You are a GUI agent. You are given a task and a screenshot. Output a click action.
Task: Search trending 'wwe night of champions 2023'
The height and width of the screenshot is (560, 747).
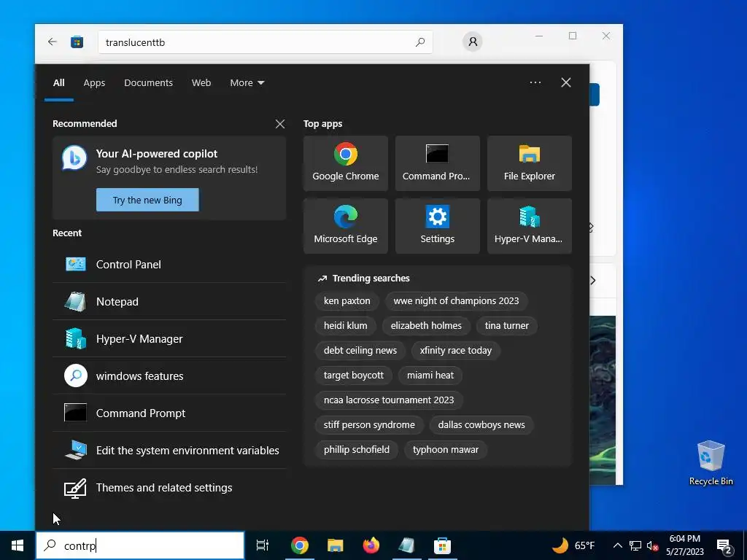[x=456, y=301]
